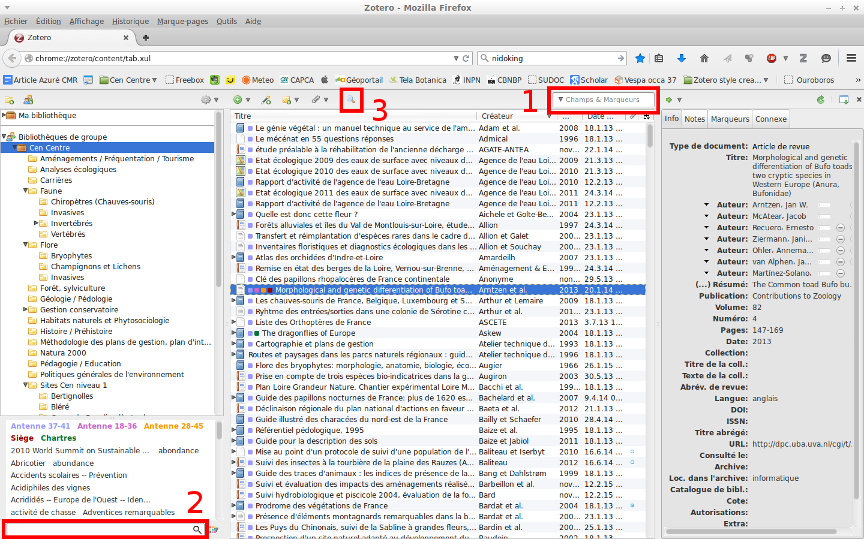Screen dimensions: 864x539
Task: Click the advanced search magnifier icon
Action: point(350,99)
